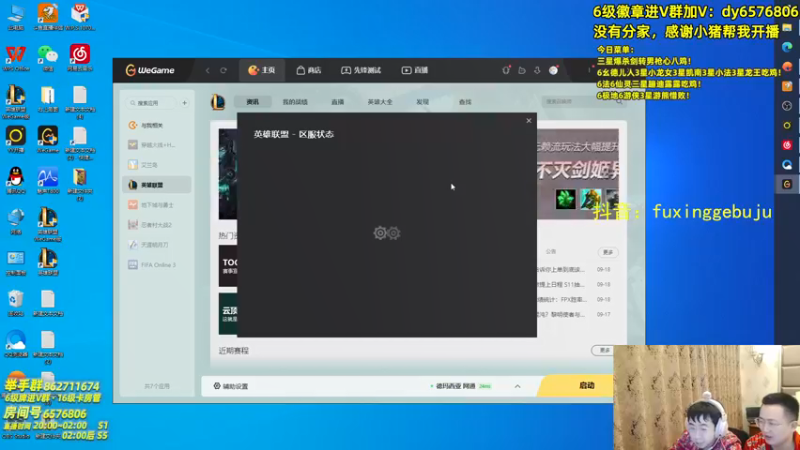
Task: Click the speech-bubble icon in WeGame header
Action: point(521,70)
